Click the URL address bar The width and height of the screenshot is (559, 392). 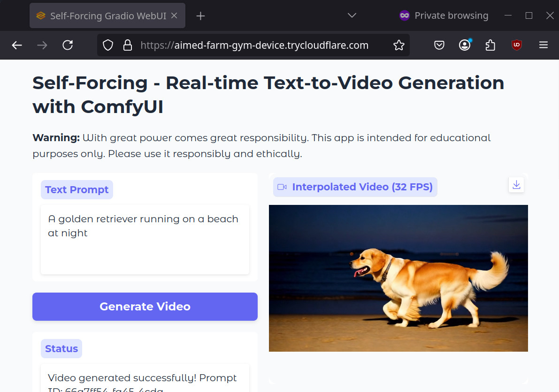pos(254,45)
